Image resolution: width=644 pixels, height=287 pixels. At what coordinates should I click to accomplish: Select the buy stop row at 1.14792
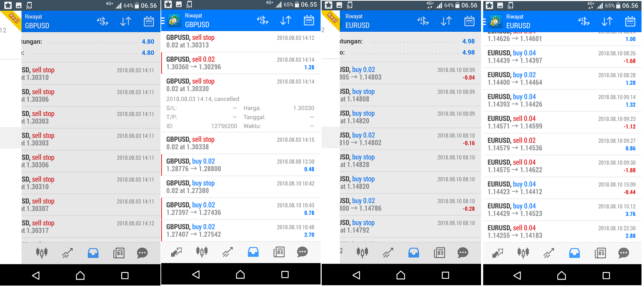pyautogui.click(x=410, y=226)
